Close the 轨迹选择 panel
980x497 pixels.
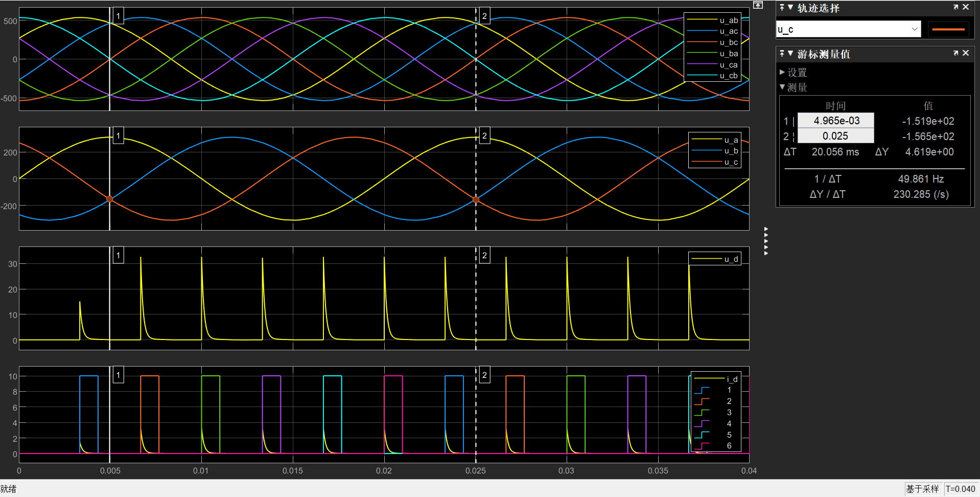[x=966, y=7]
